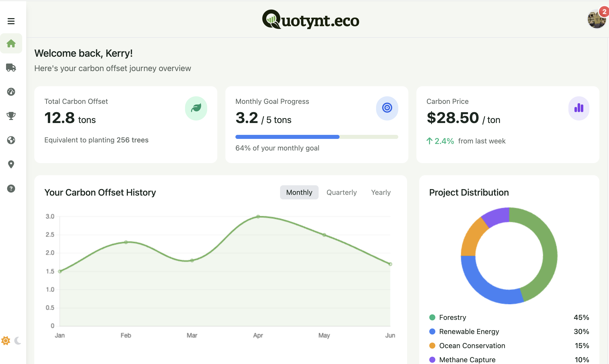Switch offset history to Quarterly view
This screenshot has height=364, width=609.
(341, 192)
